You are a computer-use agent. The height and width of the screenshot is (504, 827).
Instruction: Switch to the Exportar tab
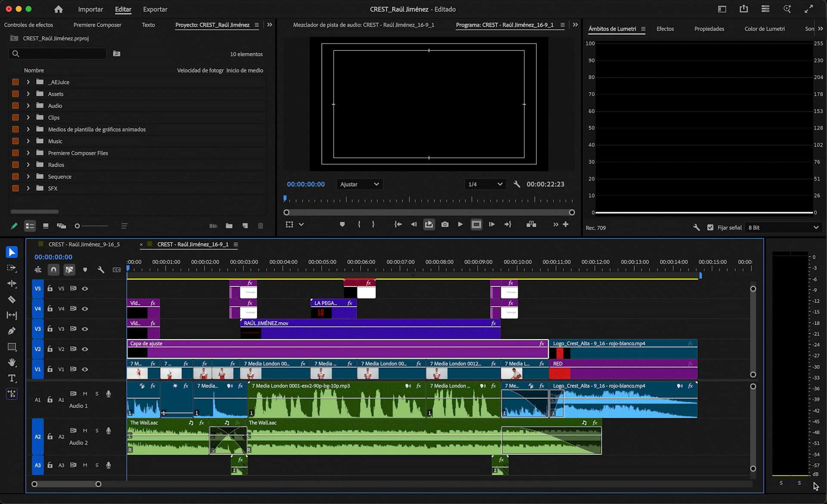[155, 9]
